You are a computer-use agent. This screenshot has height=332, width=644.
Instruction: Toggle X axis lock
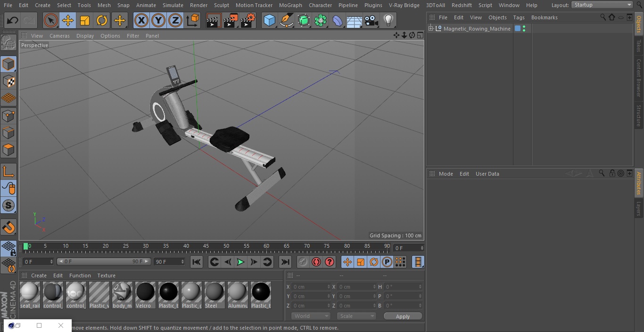[141, 21]
